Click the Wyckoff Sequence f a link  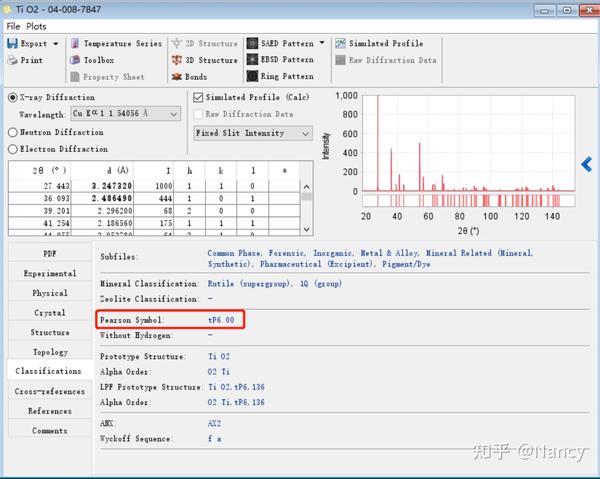pos(215,438)
